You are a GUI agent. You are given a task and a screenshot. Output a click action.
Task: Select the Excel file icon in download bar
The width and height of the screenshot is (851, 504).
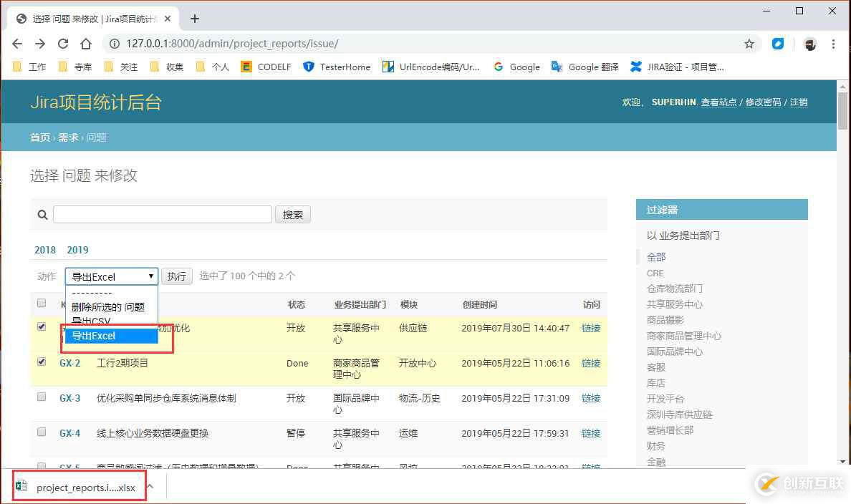[x=21, y=486]
